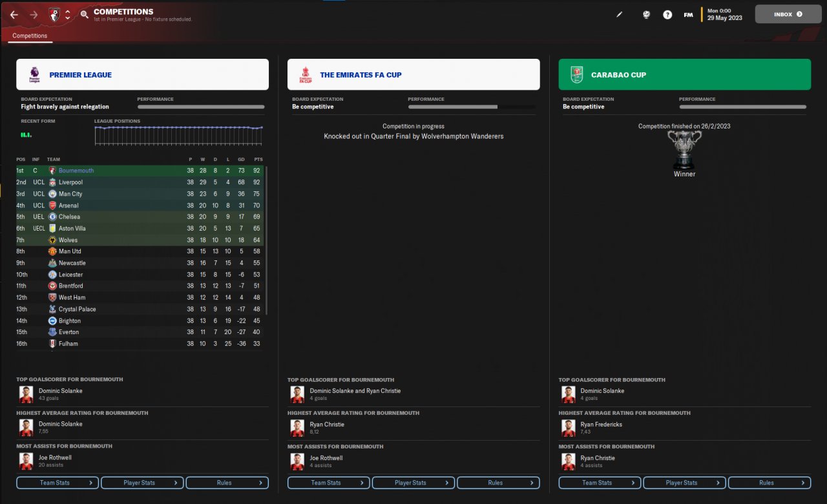Click the Man Utd club badge
The height and width of the screenshot is (504, 827).
52,251
